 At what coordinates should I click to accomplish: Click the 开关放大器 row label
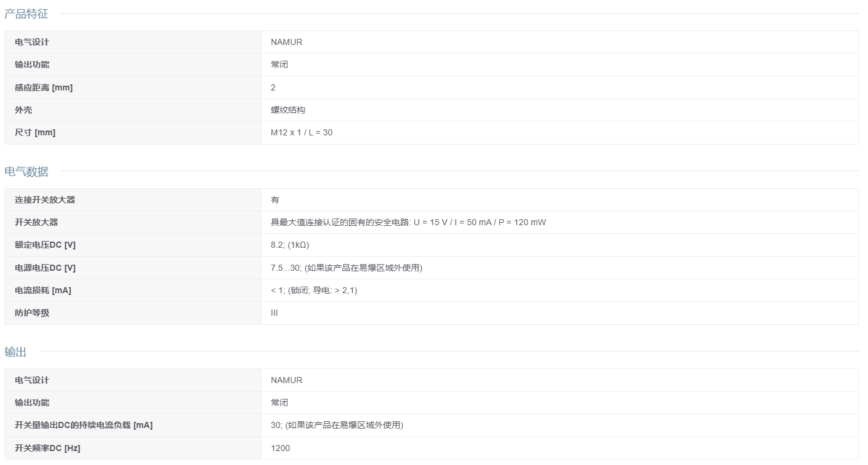pos(36,222)
